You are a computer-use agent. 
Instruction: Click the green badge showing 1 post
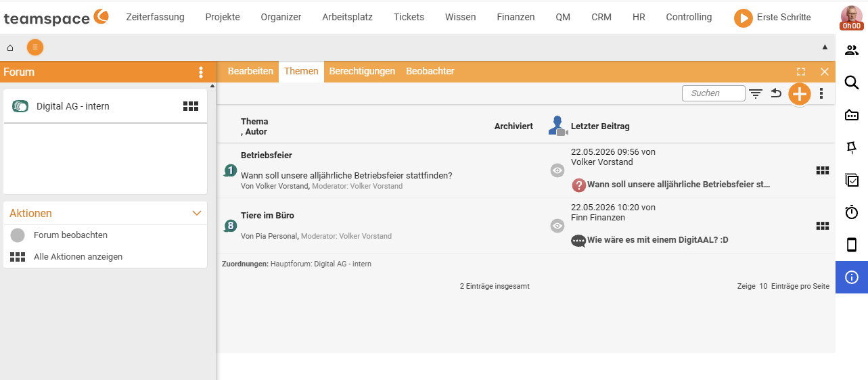tap(230, 170)
